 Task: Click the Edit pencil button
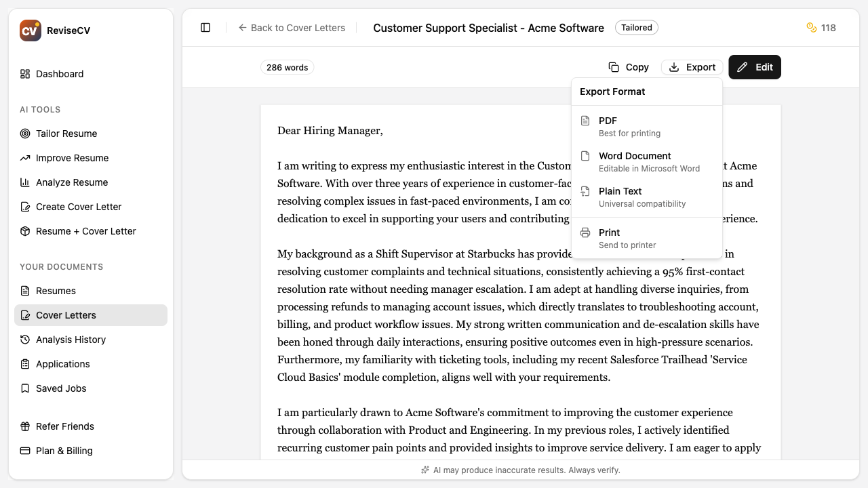[x=755, y=67]
